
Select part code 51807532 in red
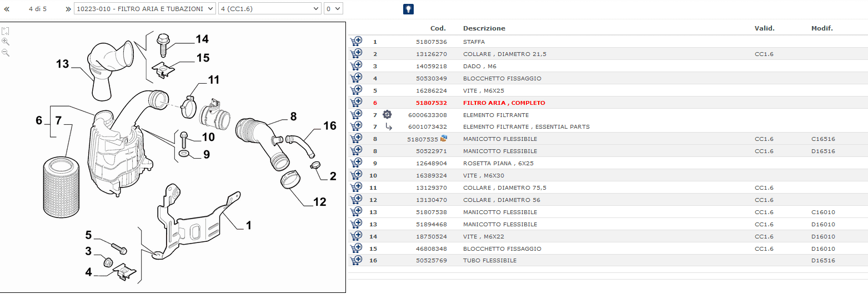(x=432, y=103)
